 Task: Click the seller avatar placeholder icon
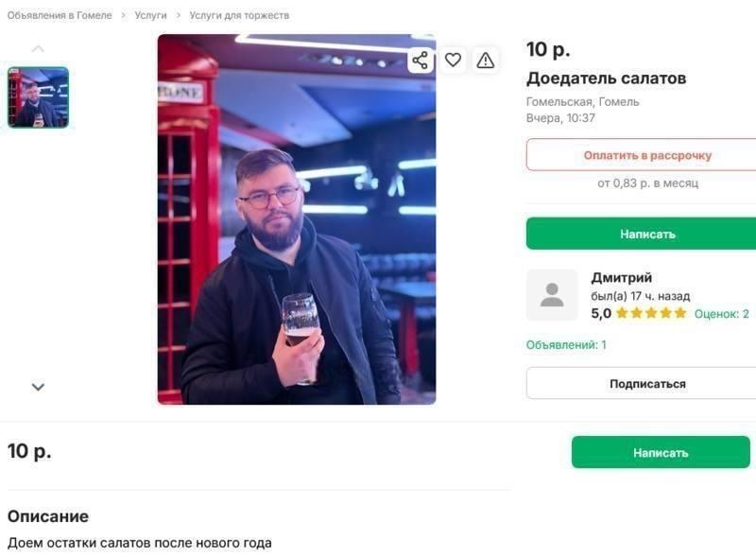pos(551,294)
